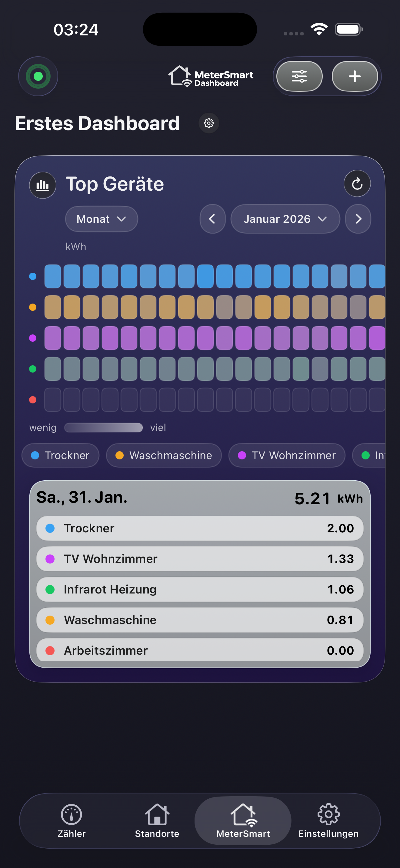The height and width of the screenshot is (868, 400).
Task: Open Erstes Dashboard settings gear
Action: tap(209, 123)
